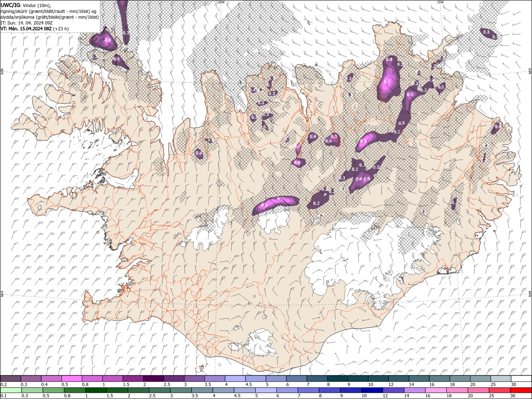The height and width of the screenshot is (399, 532).
Task: Pick the dark purple 0.2–0.3 snow scale swatch
Action: (10, 379)
